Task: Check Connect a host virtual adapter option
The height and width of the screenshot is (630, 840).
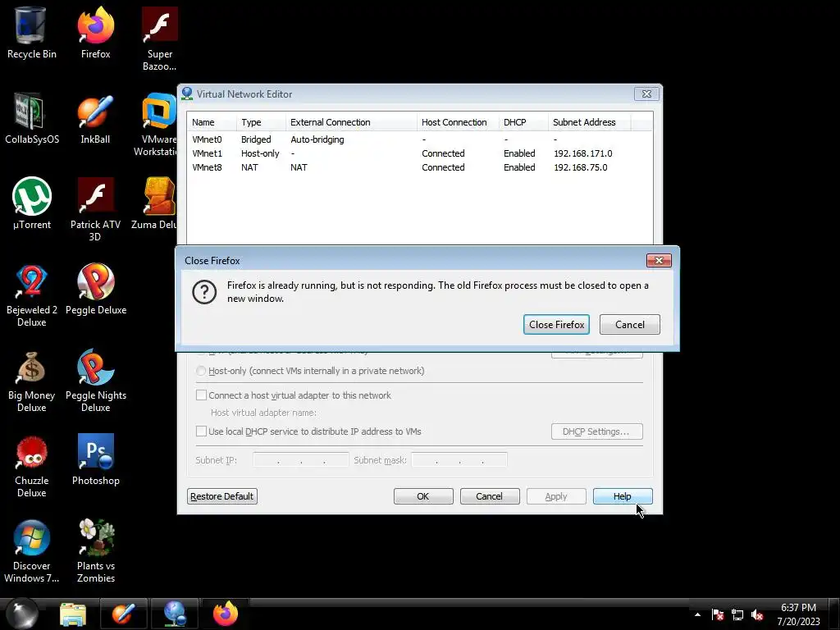Action: point(202,395)
